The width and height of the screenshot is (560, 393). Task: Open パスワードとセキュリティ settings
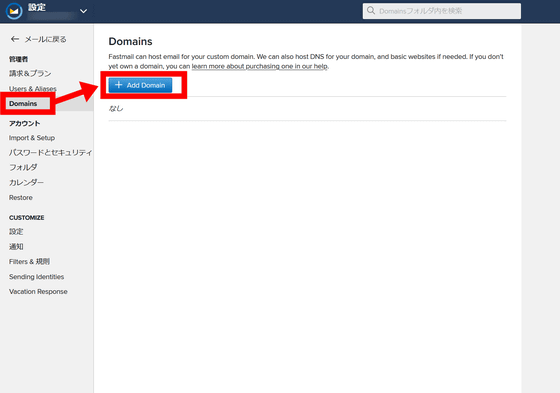click(x=50, y=153)
